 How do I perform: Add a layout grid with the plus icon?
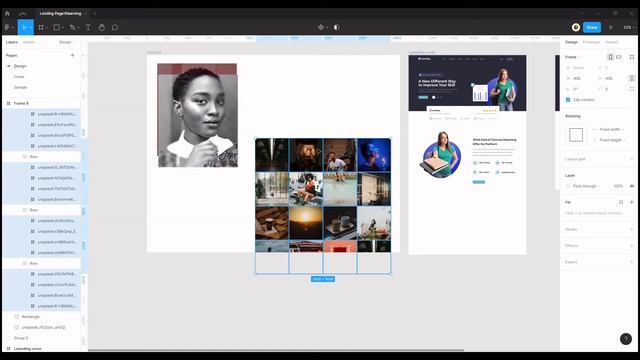(632, 159)
